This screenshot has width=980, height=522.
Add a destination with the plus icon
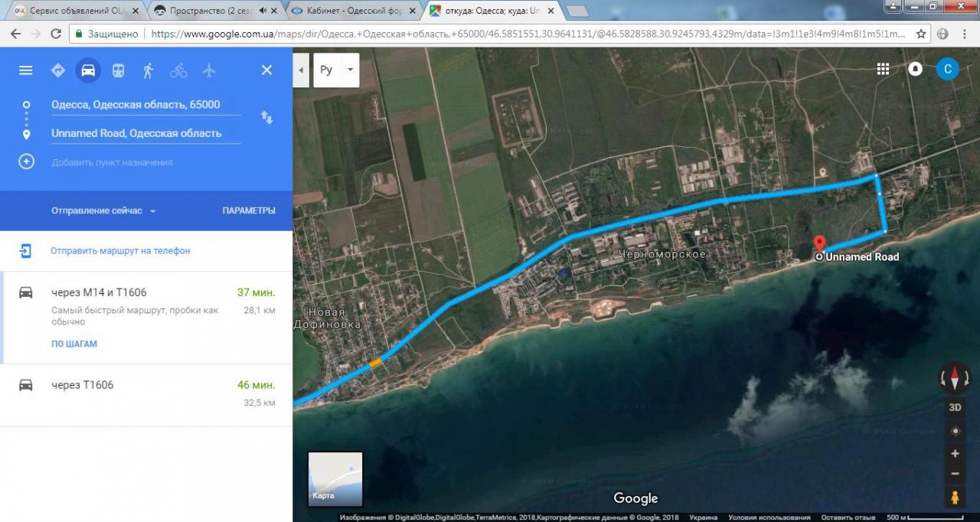[26, 162]
